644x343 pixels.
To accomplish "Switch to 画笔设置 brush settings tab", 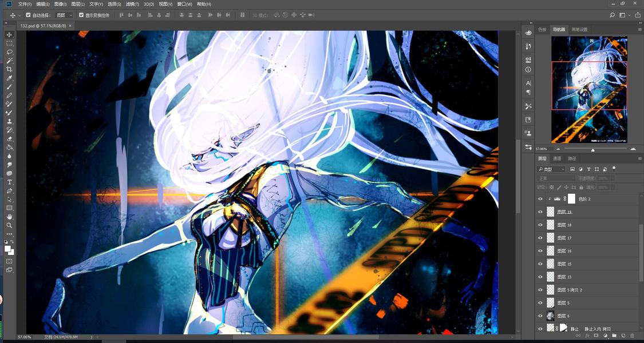I will [x=579, y=30].
